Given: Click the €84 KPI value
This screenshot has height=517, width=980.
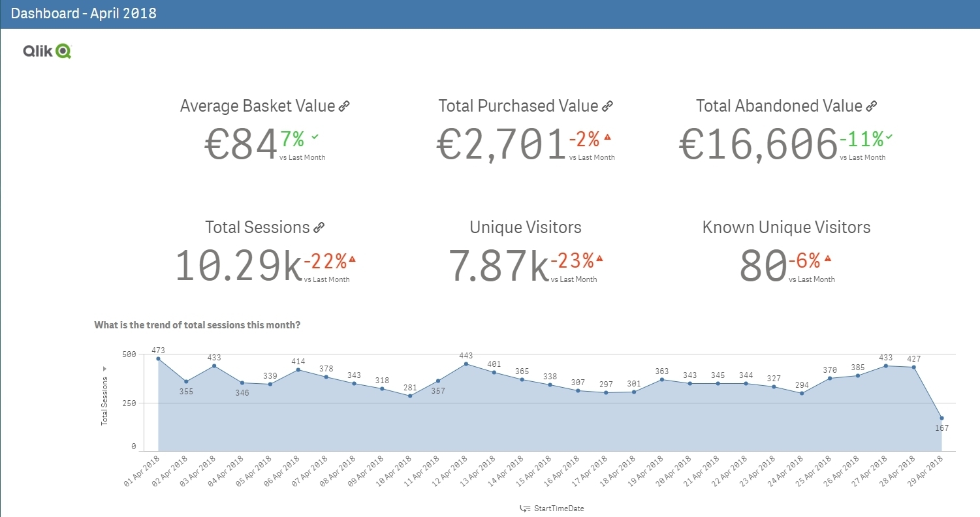Looking at the screenshot, I should 242,144.
